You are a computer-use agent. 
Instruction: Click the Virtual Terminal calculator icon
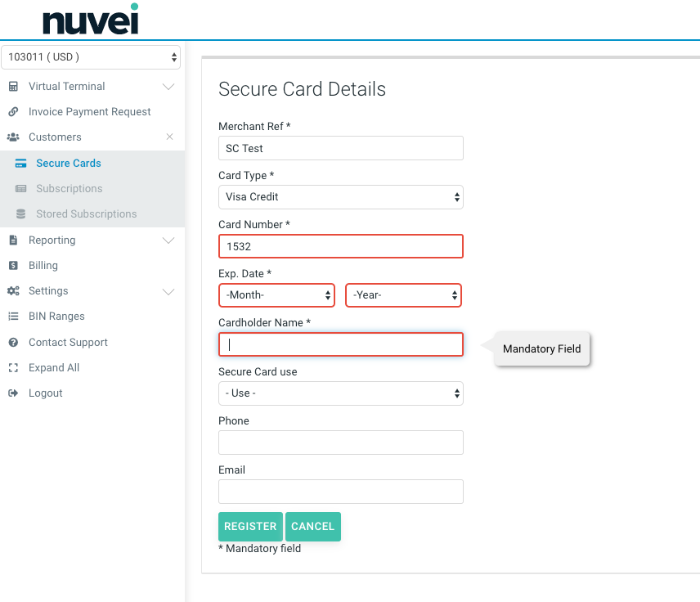13,87
